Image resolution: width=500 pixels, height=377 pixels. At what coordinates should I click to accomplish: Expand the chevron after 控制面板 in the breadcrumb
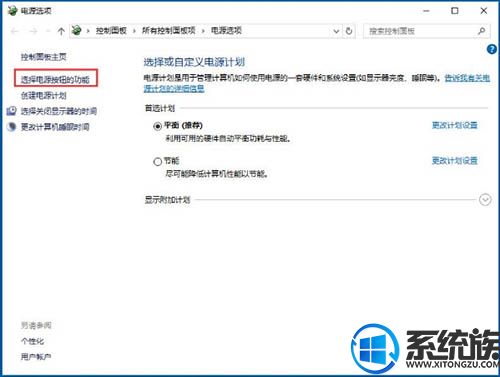134,31
